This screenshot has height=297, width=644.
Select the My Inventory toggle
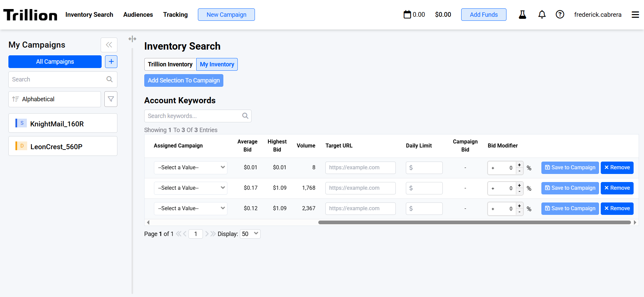pyautogui.click(x=217, y=64)
